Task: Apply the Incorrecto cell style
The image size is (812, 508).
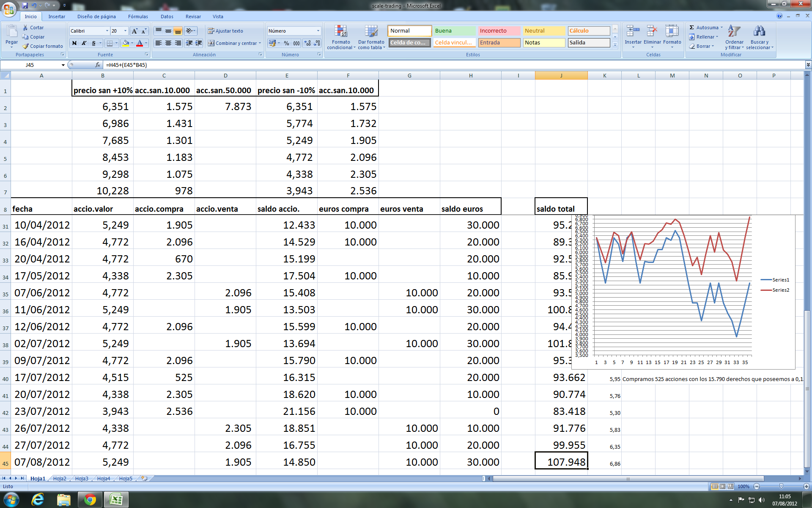Action: click(x=499, y=31)
